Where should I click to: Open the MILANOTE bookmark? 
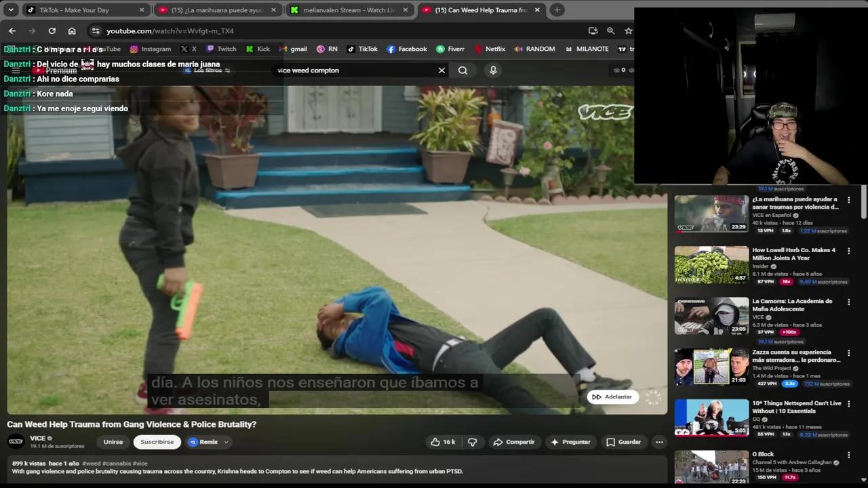(587, 49)
